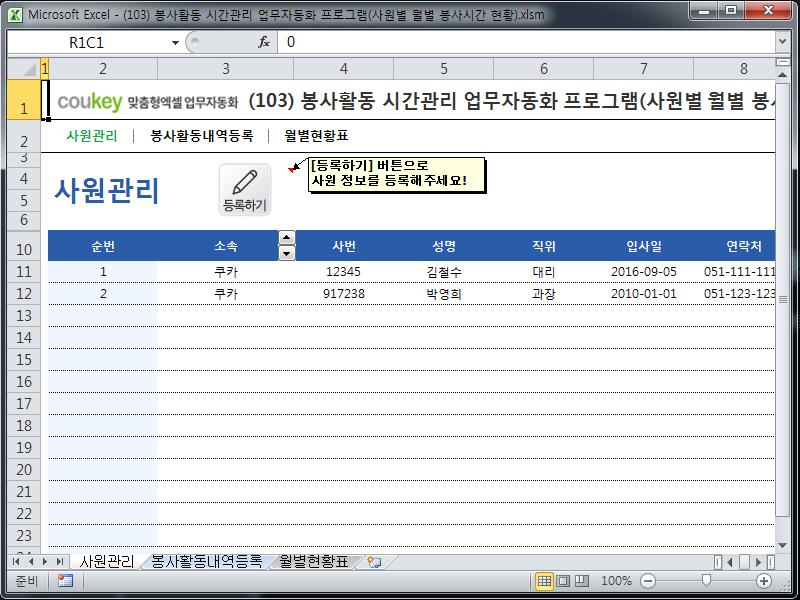
Task: Click the horizontal scrollbar thumb
Action: pos(744,562)
